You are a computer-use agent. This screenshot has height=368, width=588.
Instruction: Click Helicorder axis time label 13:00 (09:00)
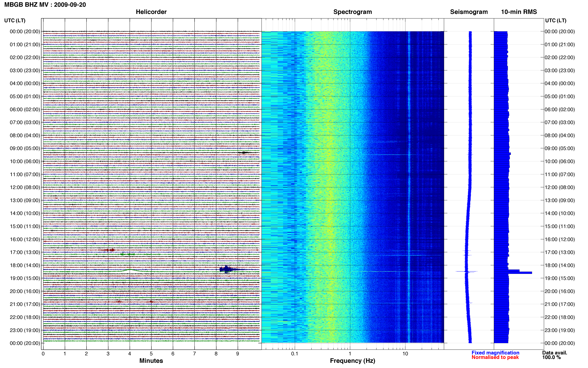click(x=25, y=201)
